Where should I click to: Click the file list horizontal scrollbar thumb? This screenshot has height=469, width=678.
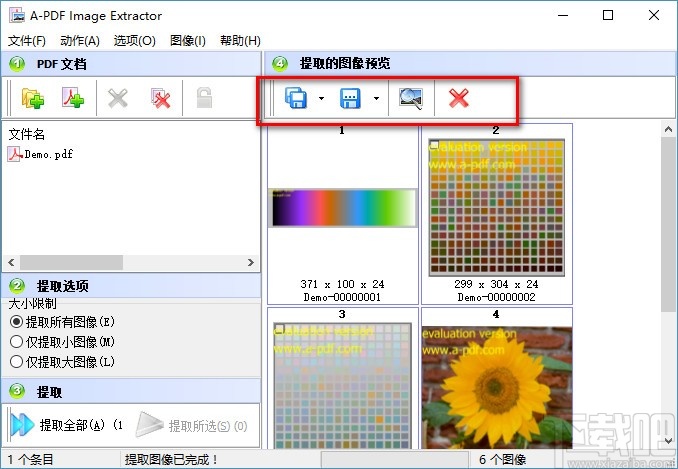click(x=71, y=262)
